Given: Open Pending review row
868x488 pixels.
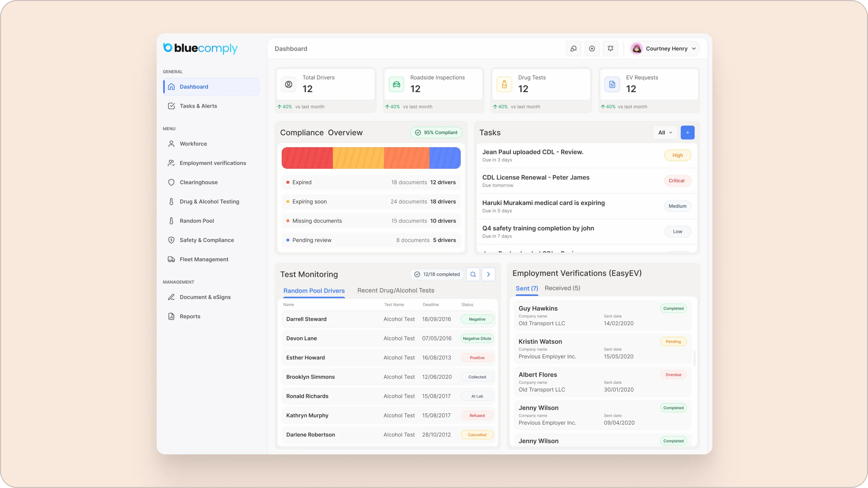Looking at the screenshot, I should pos(371,240).
